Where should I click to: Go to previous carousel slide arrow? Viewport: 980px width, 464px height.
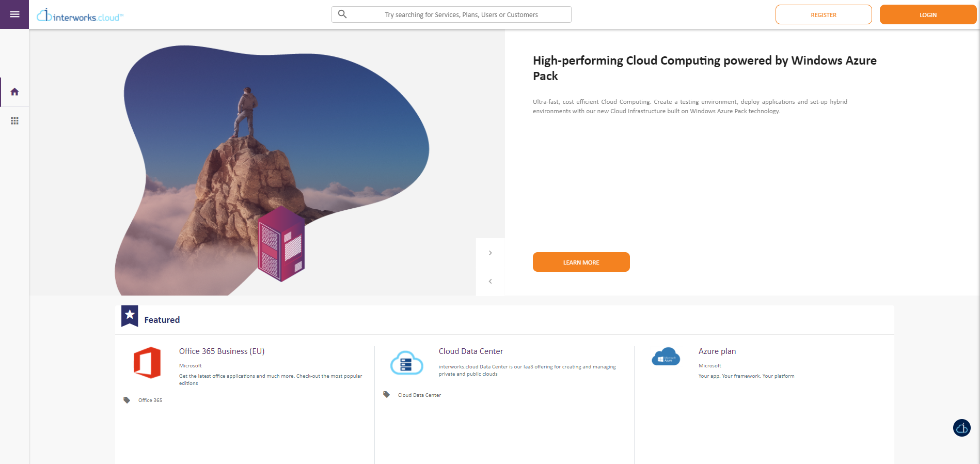[491, 281]
